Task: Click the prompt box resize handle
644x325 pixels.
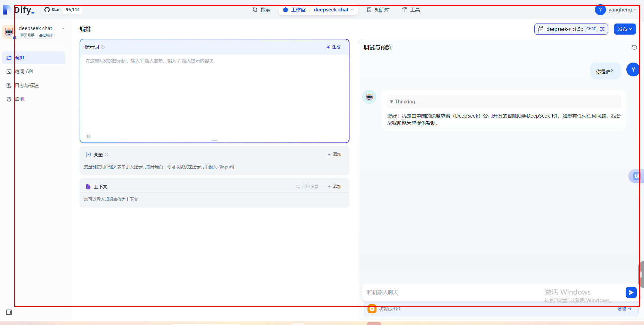Action: pos(215,140)
